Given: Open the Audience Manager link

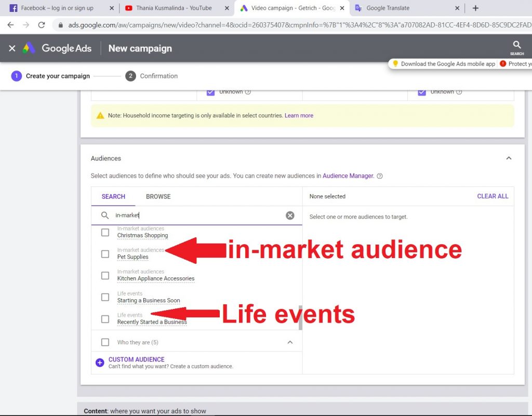Looking at the screenshot, I should [x=348, y=176].
